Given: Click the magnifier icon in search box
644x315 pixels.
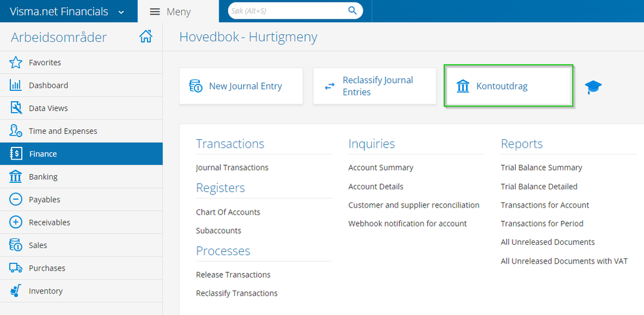Looking at the screenshot, I should tap(353, 11).
